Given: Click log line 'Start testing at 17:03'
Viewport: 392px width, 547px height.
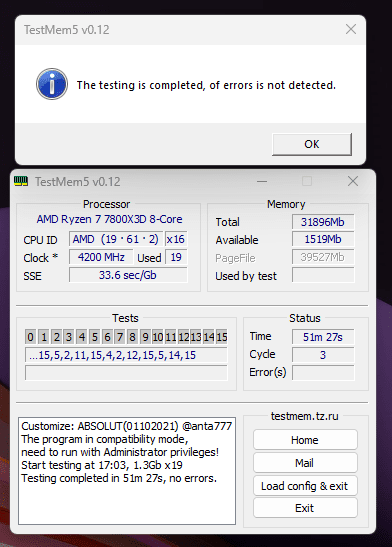Looking at the screenshot, I should [x=101, y=465].
